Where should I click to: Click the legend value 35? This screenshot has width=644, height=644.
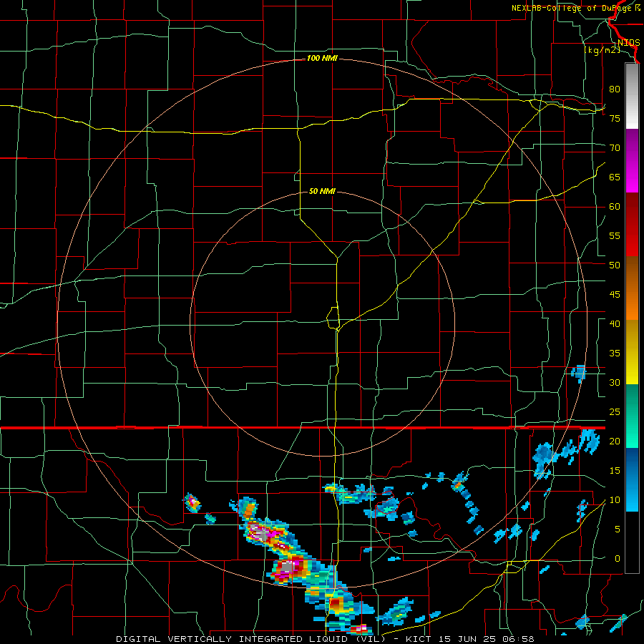(615, 353)
